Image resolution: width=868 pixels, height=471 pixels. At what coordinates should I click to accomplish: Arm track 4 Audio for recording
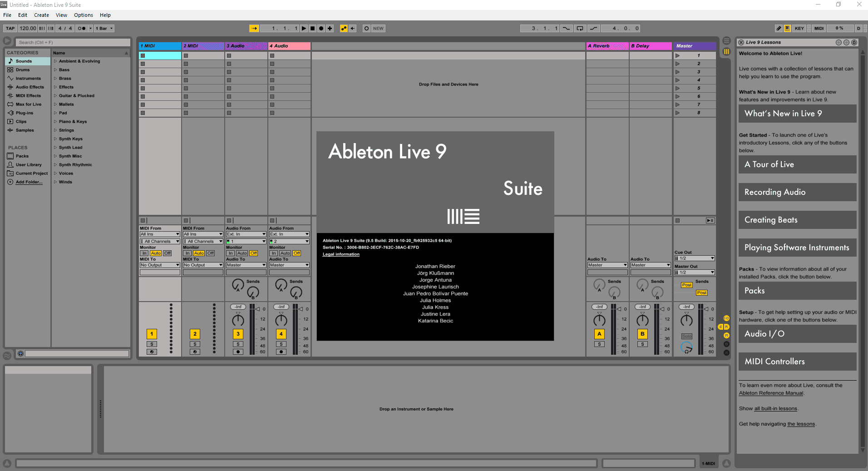281,352
